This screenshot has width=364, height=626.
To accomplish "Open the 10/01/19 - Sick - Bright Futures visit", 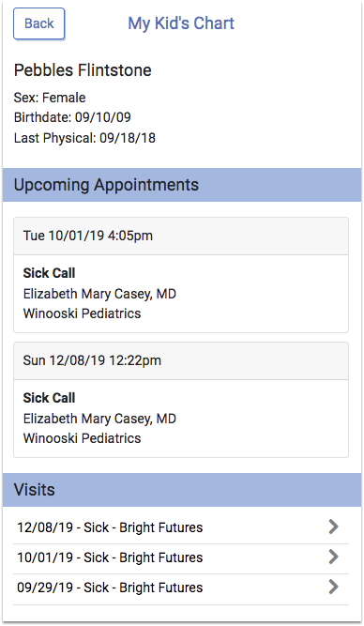I will click(181, 557).
